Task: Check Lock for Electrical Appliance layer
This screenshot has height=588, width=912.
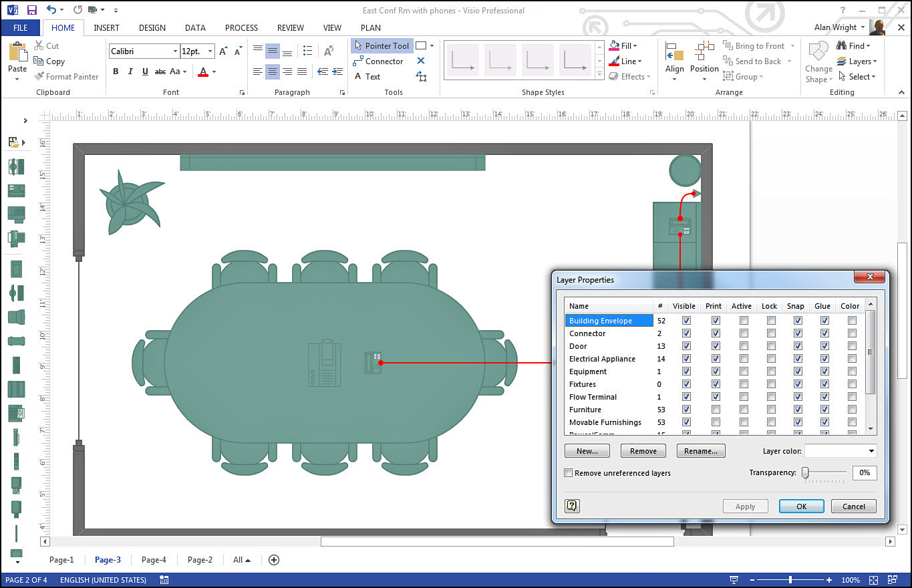Action: click(771, 359)
